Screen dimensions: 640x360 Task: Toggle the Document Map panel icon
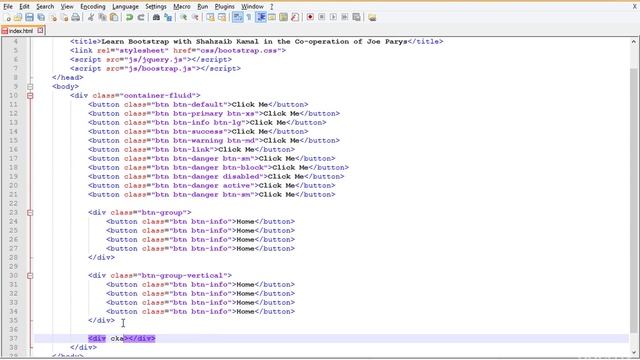[x=283, y=17]
